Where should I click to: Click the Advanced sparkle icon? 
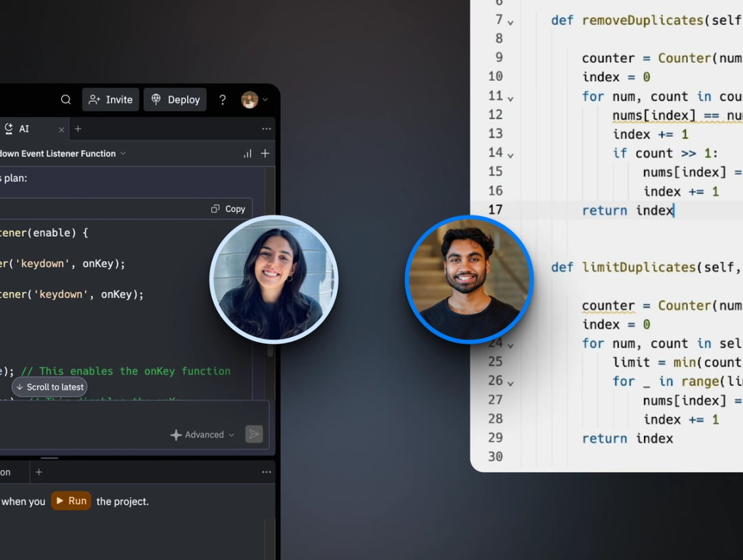[x=177, y=433]
